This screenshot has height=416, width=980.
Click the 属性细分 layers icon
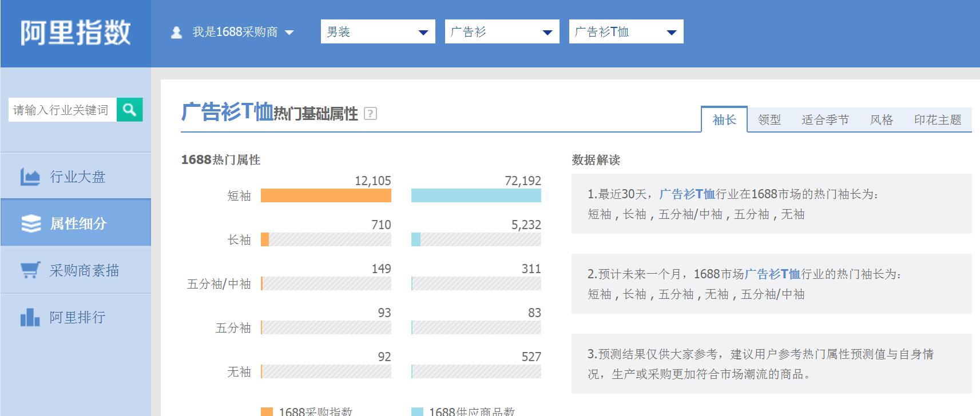coord(30,223)
